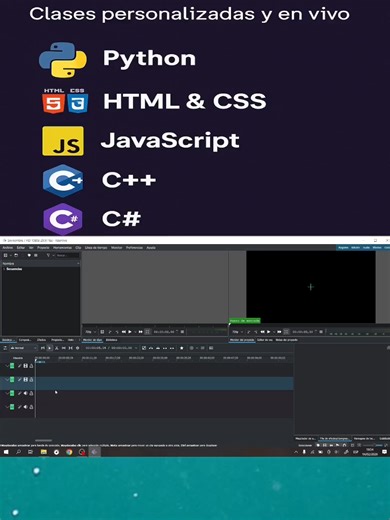Viewport: 390px width, 520px height.
Task: Collapse the top video track
Action: pos(7,366)
